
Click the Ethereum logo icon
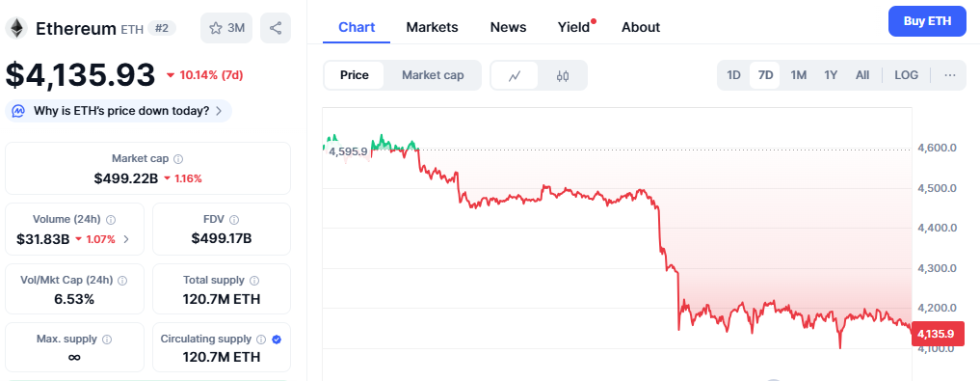[x=16, y=28]
